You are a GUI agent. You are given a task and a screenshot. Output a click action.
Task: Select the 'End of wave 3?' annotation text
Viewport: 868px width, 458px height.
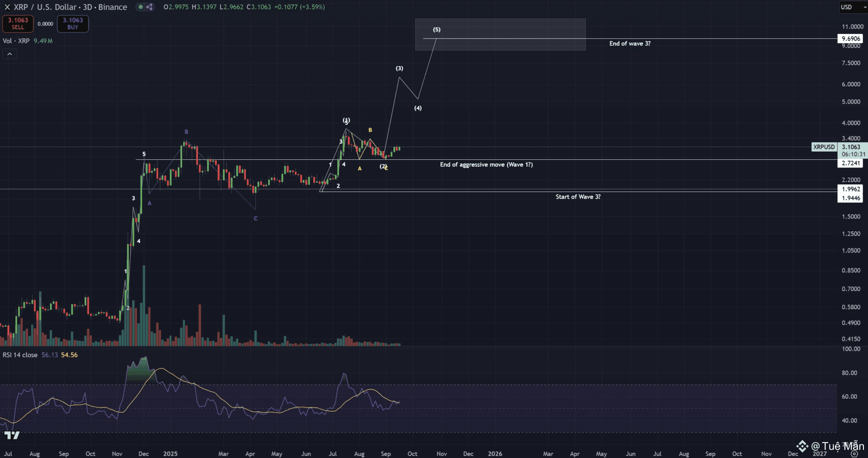pos(630,43)
